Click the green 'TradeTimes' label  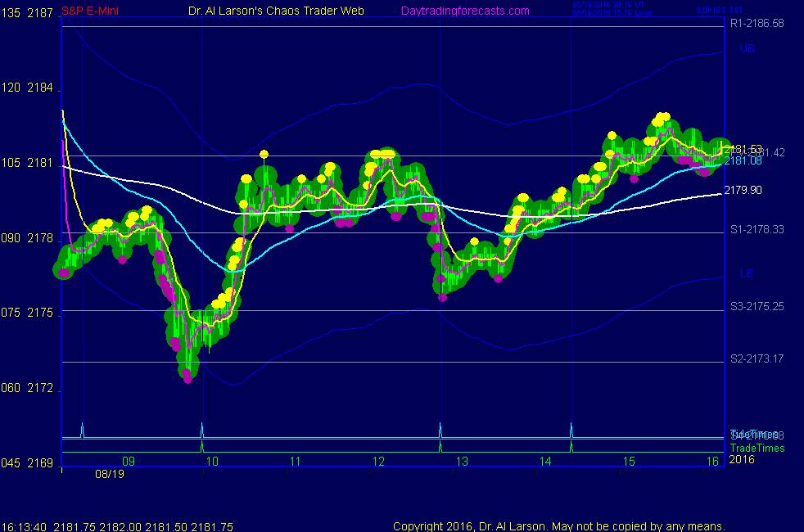757,448
